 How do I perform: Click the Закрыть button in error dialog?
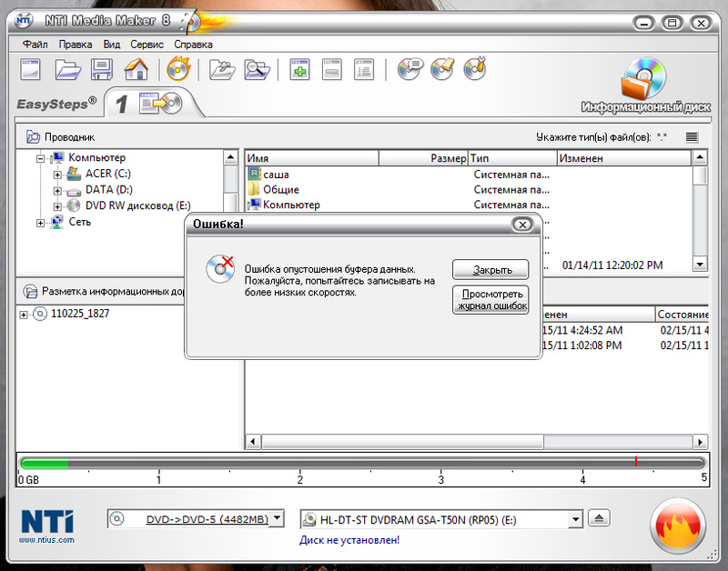point(490,269)
